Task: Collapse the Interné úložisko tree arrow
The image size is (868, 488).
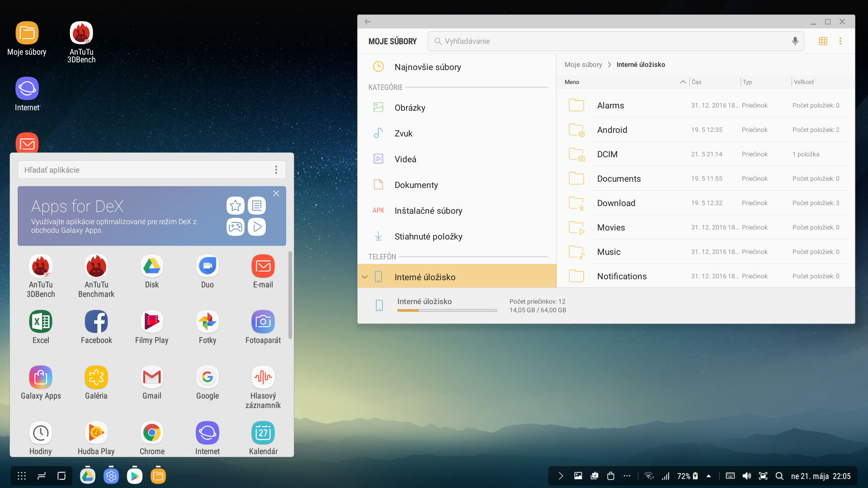Action: pyautogui.click(x=365, y=277)
